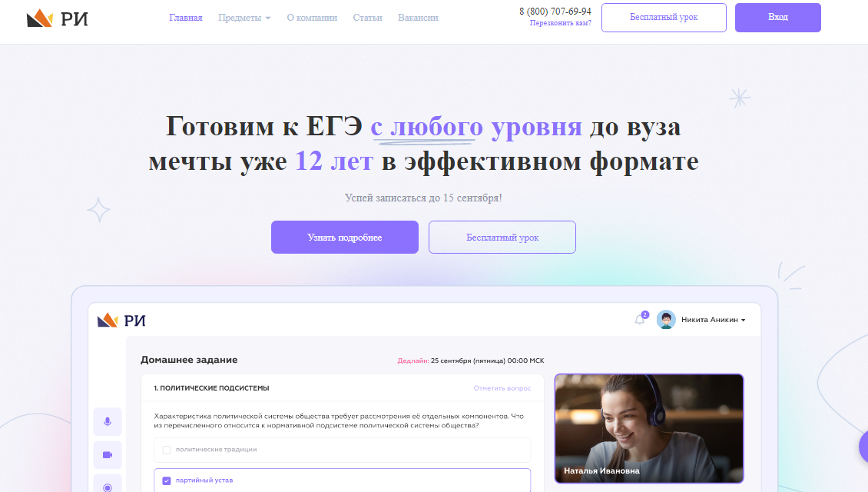
Task: Click the Перезвонить вам? link
Action: 560,23
